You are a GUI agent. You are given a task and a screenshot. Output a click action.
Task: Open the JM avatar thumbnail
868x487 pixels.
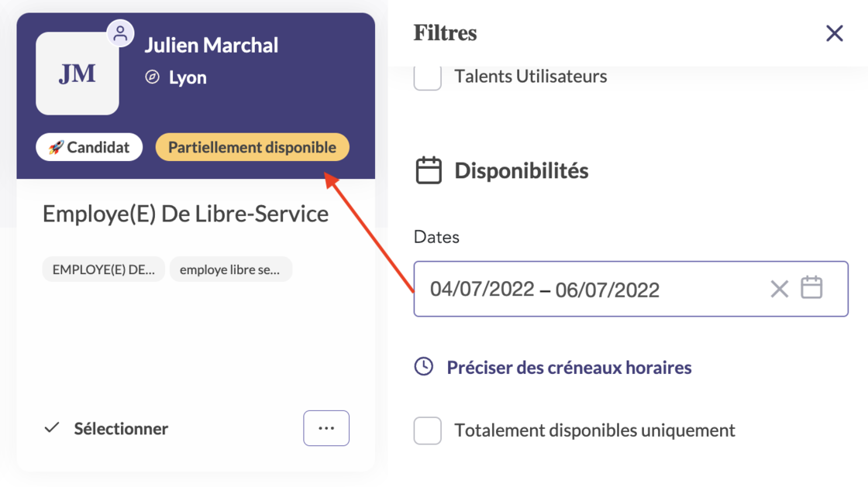(x=77, y=74)
